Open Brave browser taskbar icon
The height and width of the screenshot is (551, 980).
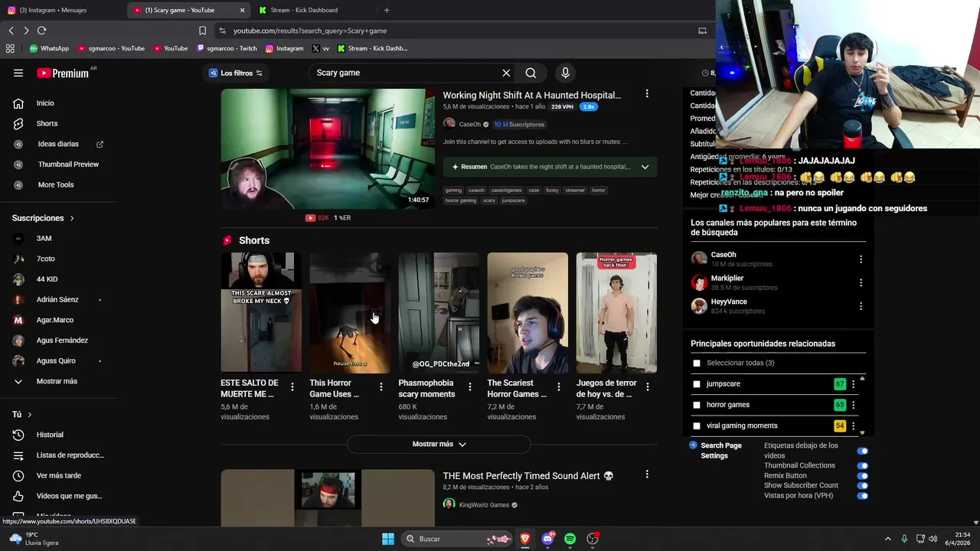pyautogui.click(x=524, y=539)
